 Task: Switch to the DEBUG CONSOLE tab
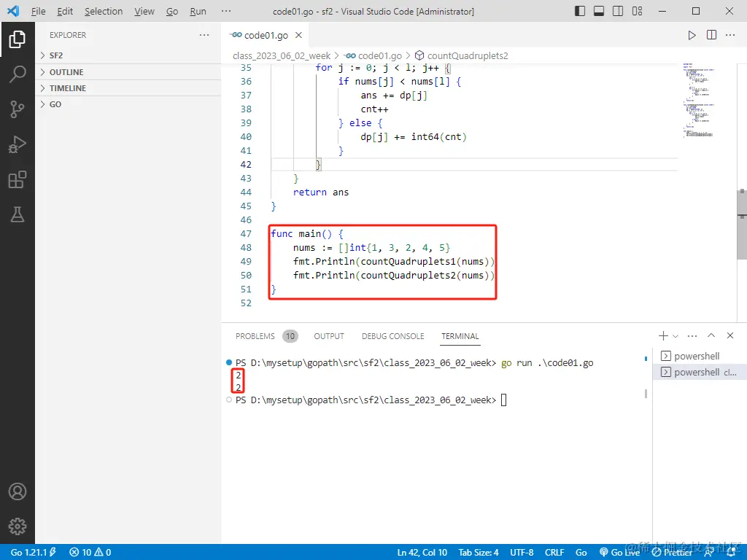point(392,336)
